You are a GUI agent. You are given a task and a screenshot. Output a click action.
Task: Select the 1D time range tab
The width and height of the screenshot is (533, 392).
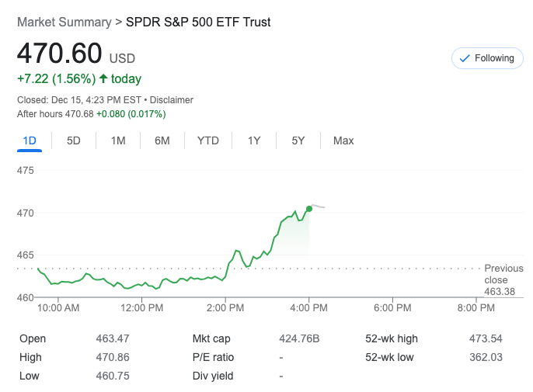(30, 140)
